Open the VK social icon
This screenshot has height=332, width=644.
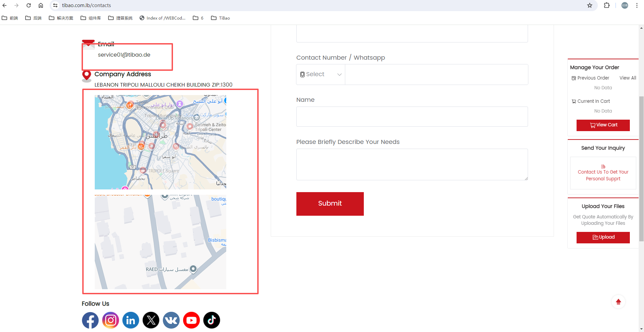(171, 320)
